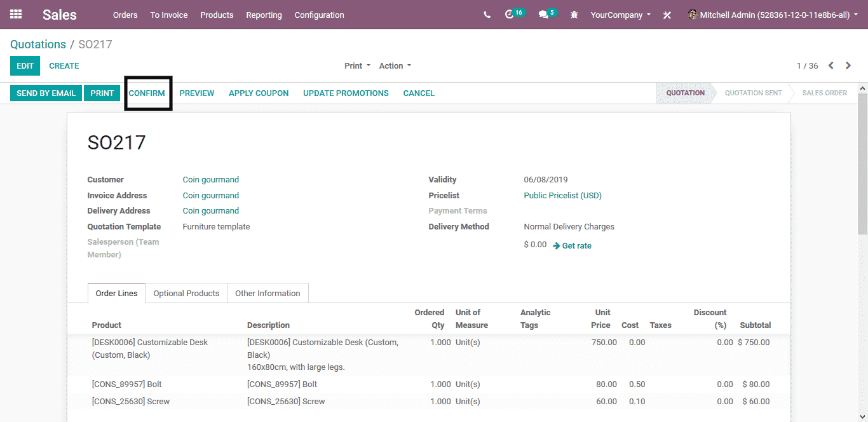Select the Quotation Sent status stage

pyautogui.click(x=753, y=93)
